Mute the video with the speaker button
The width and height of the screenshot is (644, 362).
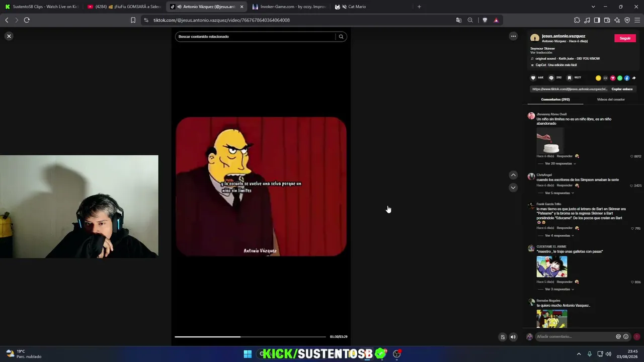[513, 337]
